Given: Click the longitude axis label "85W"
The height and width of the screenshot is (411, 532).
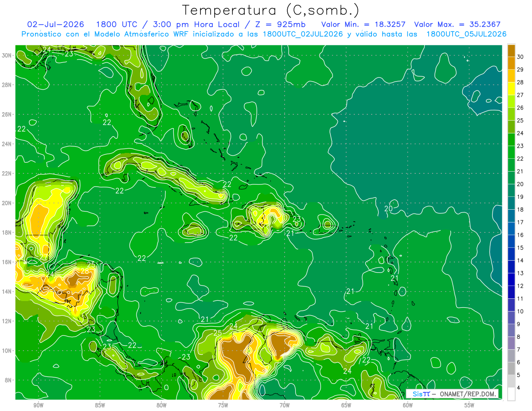Looking at the screenshot, I should click(100, 405).
